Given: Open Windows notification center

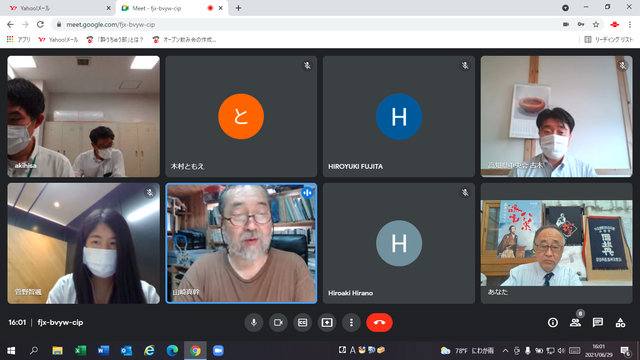Looking at the screenshot, I should coord(625,351).
